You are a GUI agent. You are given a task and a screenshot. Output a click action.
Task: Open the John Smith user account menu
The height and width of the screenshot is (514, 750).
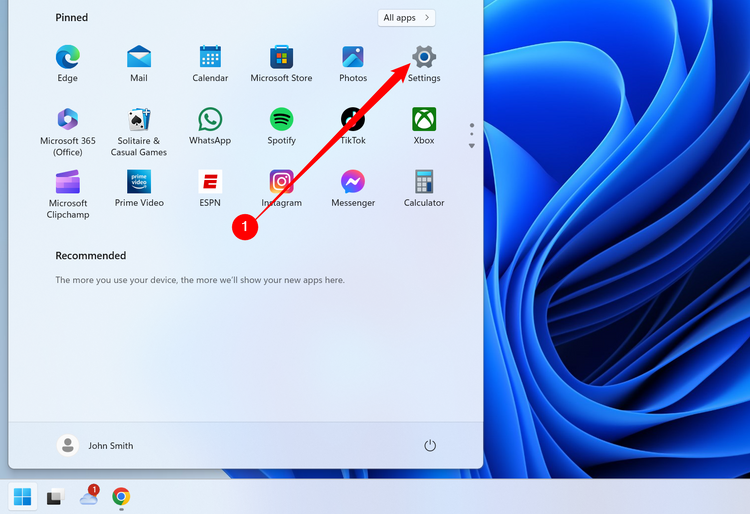point(95,445)
